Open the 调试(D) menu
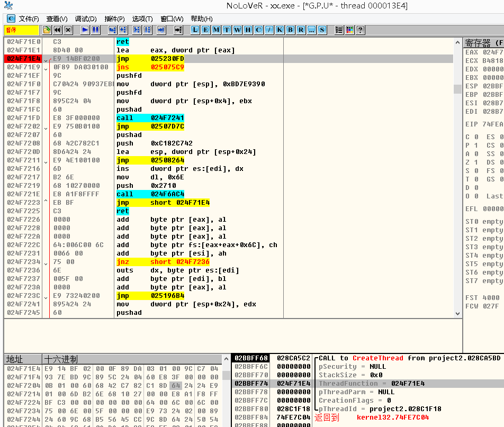This screenshot has width=504, height=427. point(86,19)
